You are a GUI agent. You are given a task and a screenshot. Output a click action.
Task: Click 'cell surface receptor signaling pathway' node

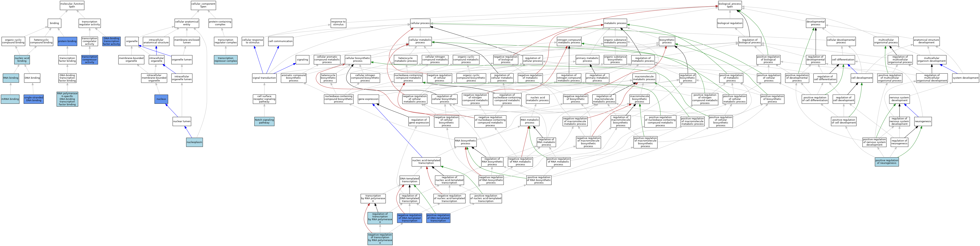point(264,99)
